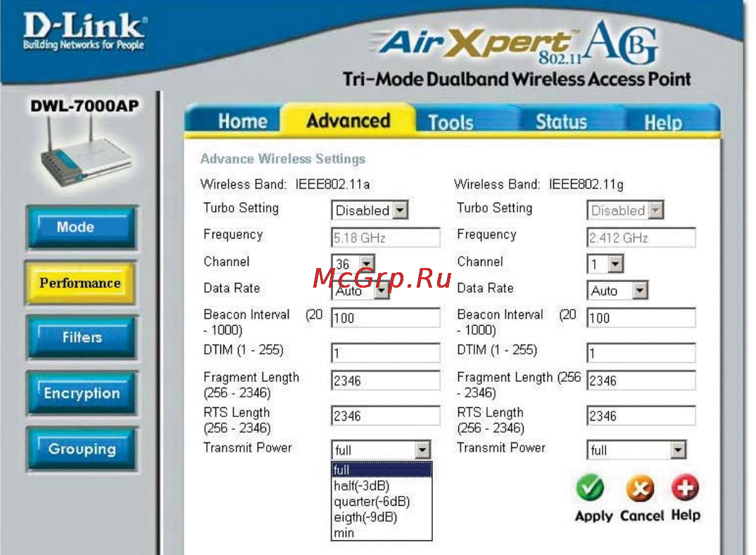Select 'eigth(-9dB)' transmit power option
The height and width of the screenshot is (555, 756).
coord(382,518)
